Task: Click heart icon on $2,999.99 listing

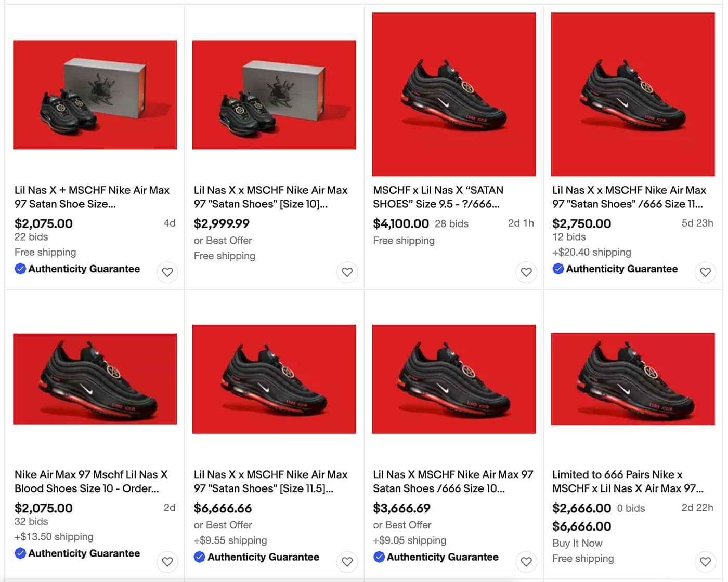Action: 347,272
